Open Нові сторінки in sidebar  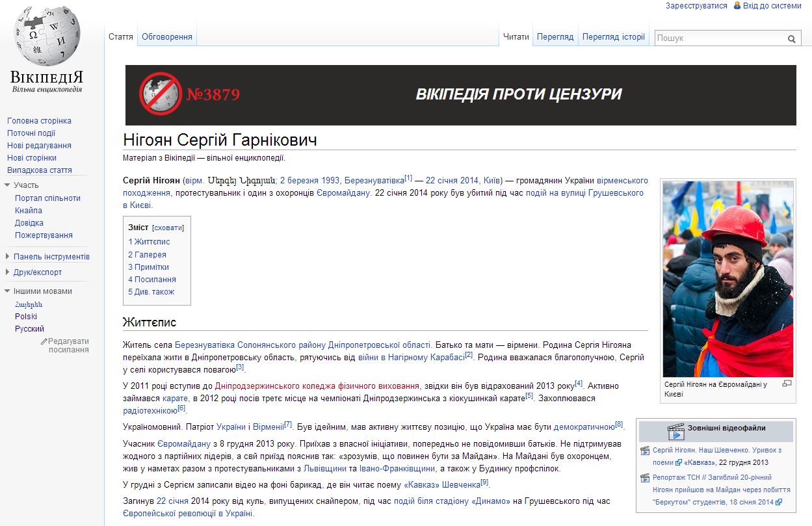(x=32, y=158)
